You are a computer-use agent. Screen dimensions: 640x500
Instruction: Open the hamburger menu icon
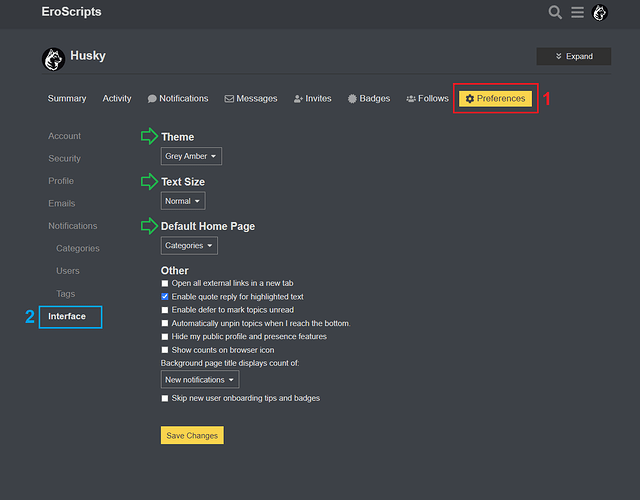pyautogui.click(x=577, y=12)
